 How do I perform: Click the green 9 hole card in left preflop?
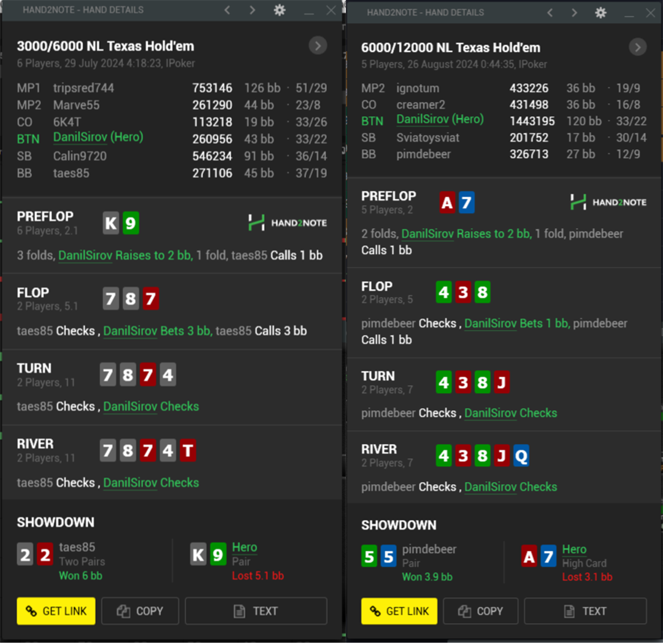point(131,223)
